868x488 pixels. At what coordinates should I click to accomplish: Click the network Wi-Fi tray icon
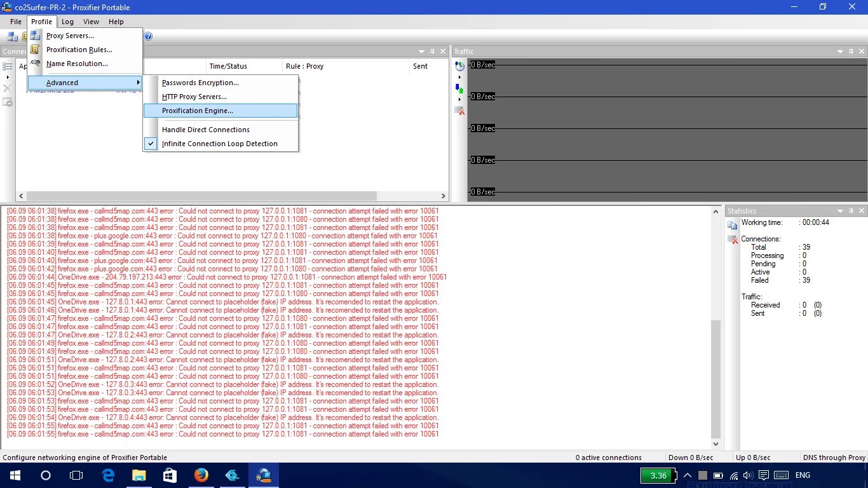(x=734, y=475)
